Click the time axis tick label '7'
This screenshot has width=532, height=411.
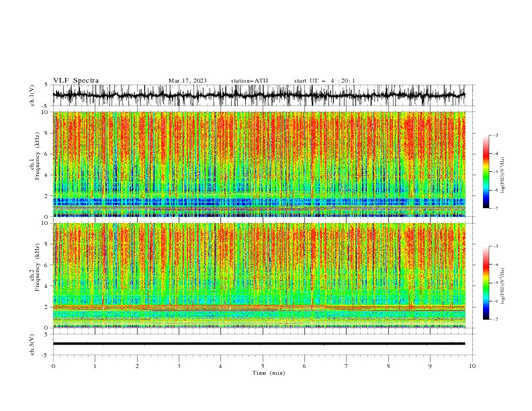point(347,366)
